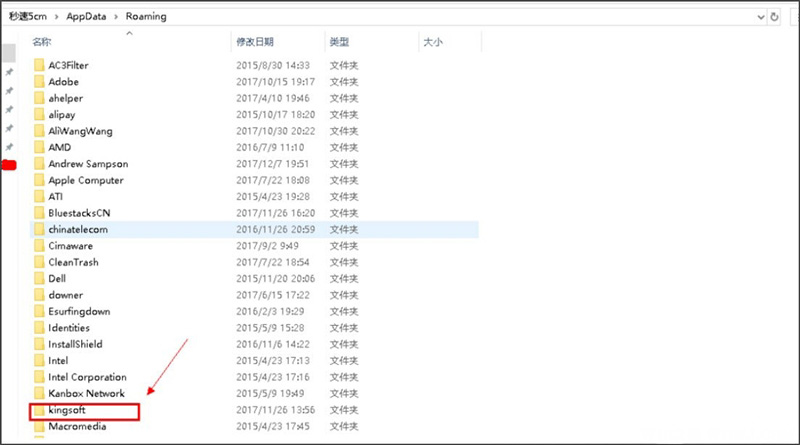Select the Esurfingdown folder icon
The image size is (800, 445).
coord(39,311)
